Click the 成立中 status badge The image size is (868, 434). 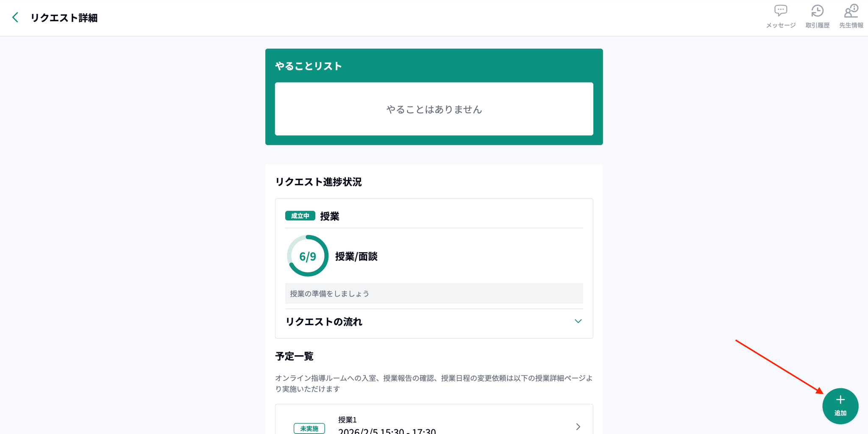(x=300, y=216)
